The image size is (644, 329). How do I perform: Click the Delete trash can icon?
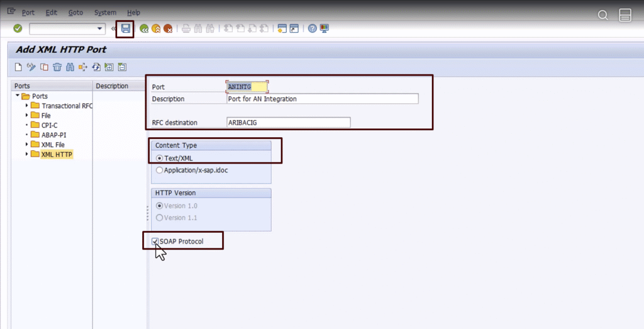click(x=57, y=67)
